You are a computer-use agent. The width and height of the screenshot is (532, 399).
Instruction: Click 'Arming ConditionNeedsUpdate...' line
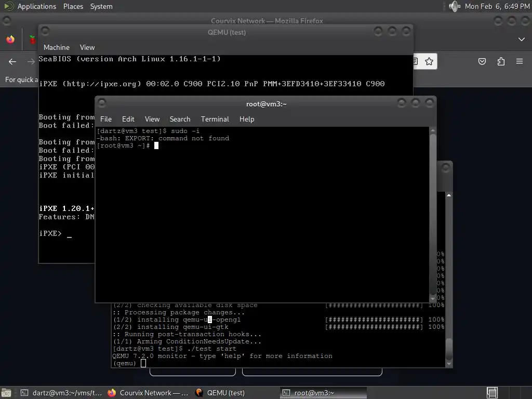(x=187, y=342)
